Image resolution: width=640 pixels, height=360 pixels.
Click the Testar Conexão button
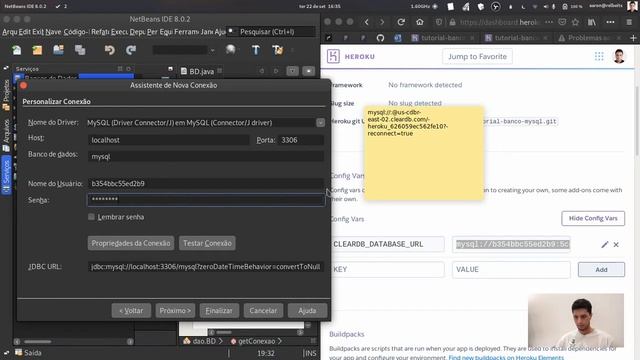[207, 243]
